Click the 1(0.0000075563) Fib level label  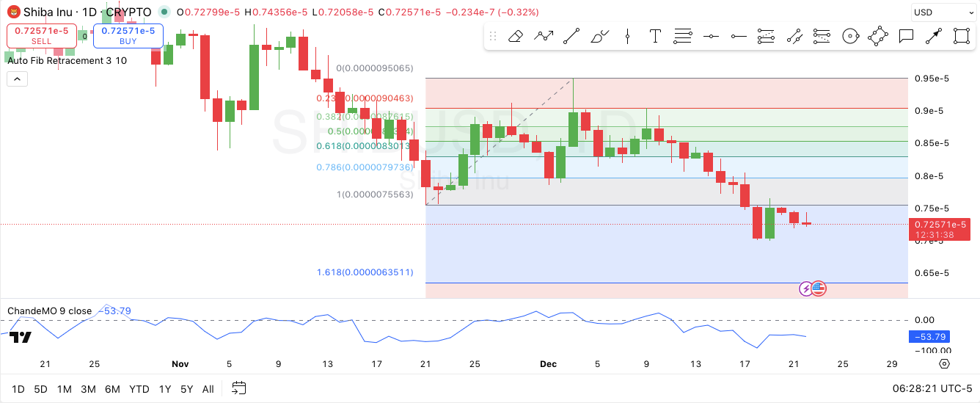tap(375, 195)
